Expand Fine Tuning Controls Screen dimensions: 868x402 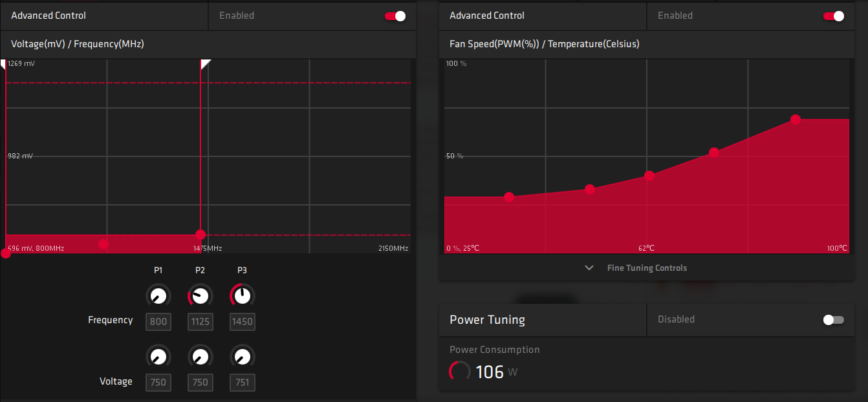pos(647,267)
